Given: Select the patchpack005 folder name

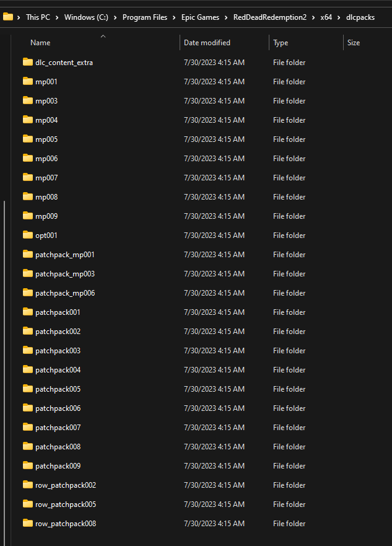Looking at the screenshot, I should (58, 389).
